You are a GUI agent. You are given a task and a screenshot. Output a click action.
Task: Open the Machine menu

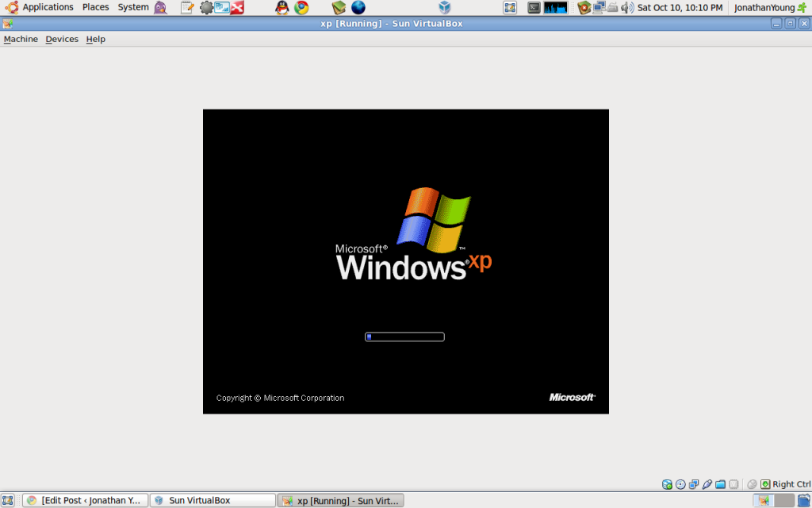coord(21,39)
